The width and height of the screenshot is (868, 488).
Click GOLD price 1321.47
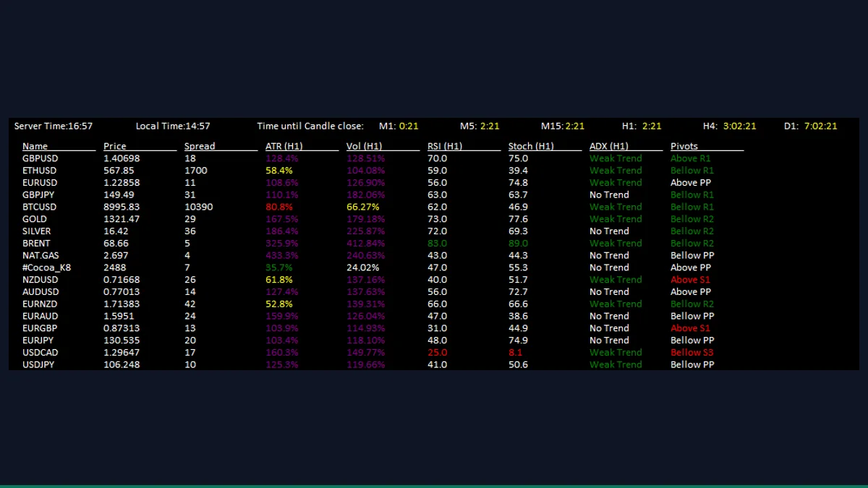click(122, 219)
